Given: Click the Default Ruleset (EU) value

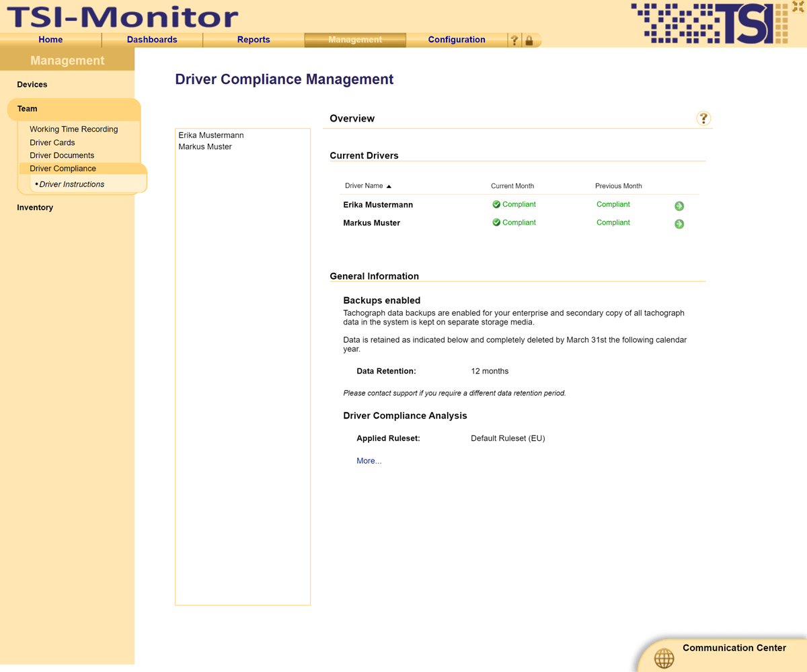Looking at the screenshot, I should pyautogui.click(x=508, y=438).
